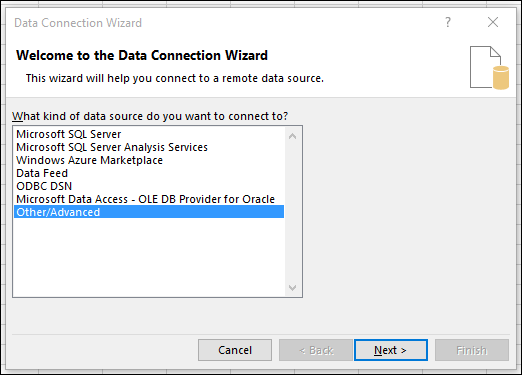Close the Data Connection Wizard dialog
Viewport: 522px width, 375px height.
click(493, 22)
